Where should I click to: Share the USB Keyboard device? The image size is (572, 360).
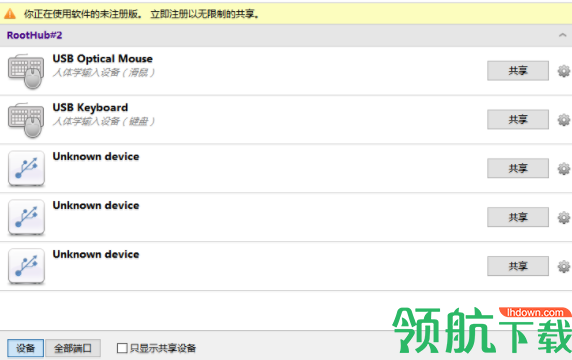pos(518,120)
